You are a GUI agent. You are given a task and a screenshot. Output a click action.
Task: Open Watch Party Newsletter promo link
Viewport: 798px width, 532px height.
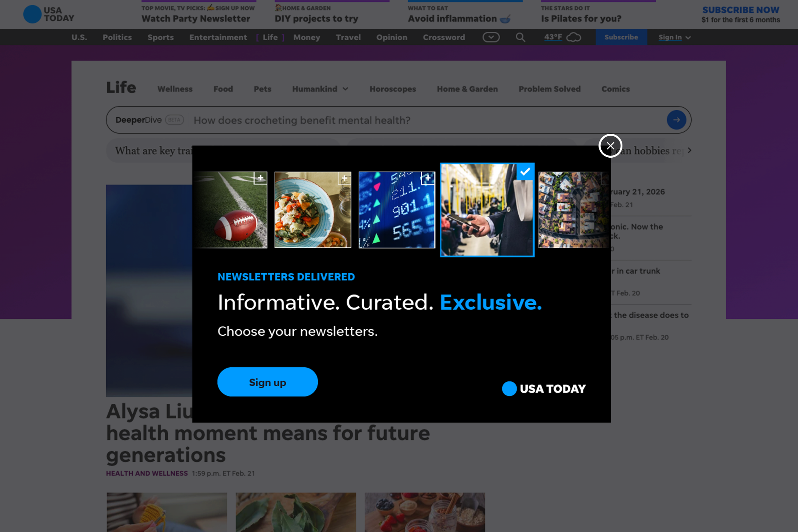coord(196,19)
